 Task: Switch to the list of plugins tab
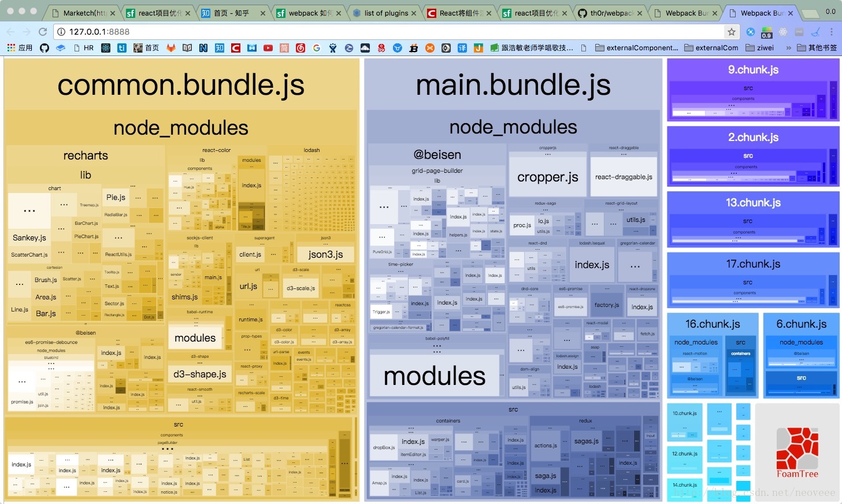pyautogui.click(x=381, y=13)
